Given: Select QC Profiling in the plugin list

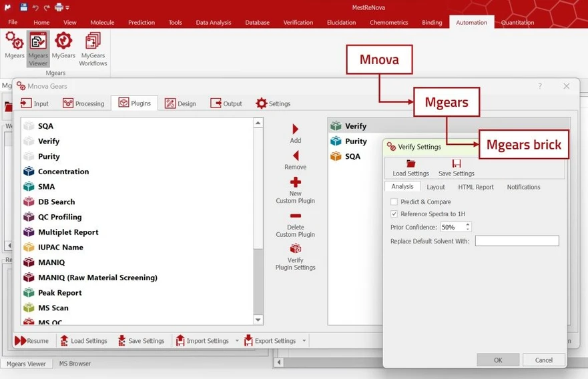Looking at the screenshot, I should click(59, 217).
